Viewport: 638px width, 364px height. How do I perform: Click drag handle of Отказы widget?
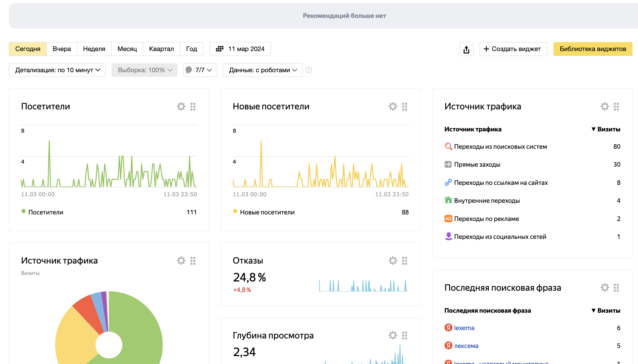tap(405, 261)
